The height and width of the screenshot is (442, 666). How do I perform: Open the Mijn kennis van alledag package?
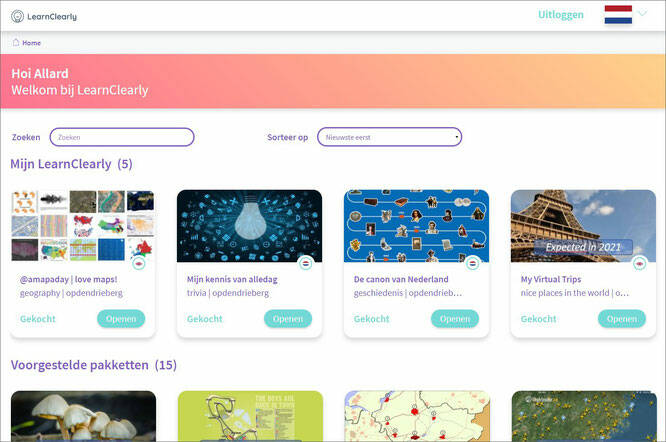(x=288, y=318)
